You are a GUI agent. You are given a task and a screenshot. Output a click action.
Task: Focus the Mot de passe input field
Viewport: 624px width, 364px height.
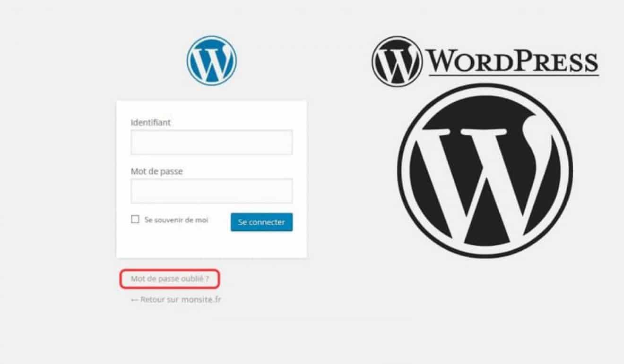point(212,191)
